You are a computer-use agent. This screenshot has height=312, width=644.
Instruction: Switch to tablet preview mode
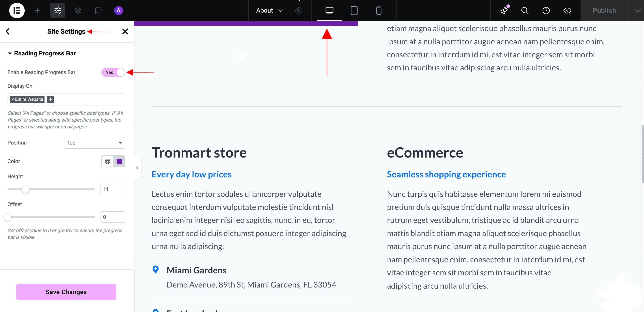(354, 11)
